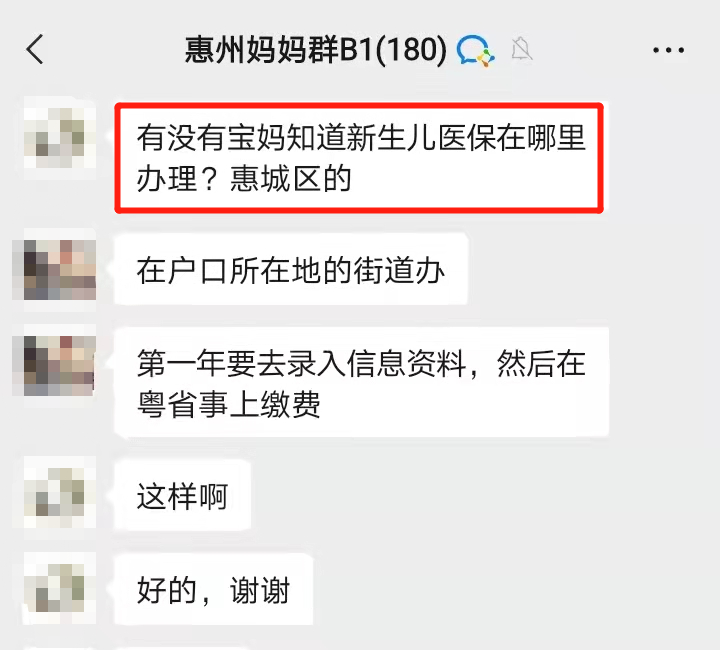The width and height of the screenshot is (720, 650).
Task: Select the message mentioning 粤省事上缴费
Action: 362,382
